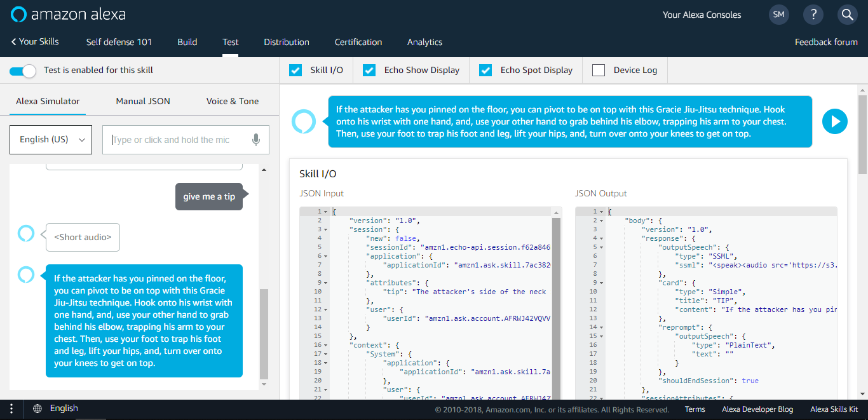Click the Alexa ring icon beside the tip response
The height and width of the screenshot is (420, 868).
pos(26,274)
